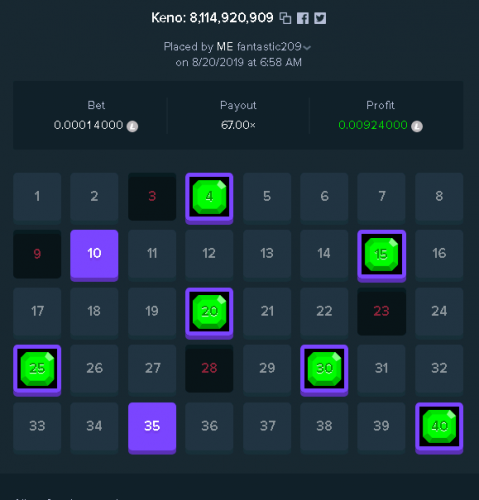Pick Keno number 21

coord(267,313)
